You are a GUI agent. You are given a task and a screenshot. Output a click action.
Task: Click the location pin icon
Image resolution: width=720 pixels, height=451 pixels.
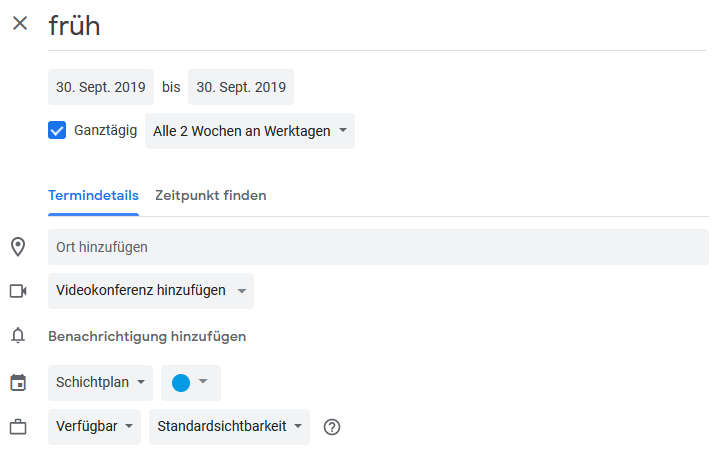(x=18, y=247)
